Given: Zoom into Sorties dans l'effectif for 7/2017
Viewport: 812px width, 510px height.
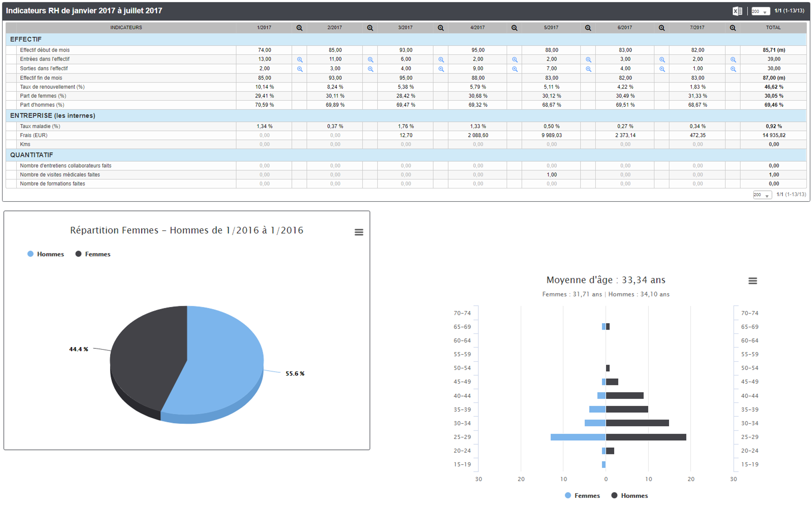Looking at the screenshot, I should (x=733, y=69).
